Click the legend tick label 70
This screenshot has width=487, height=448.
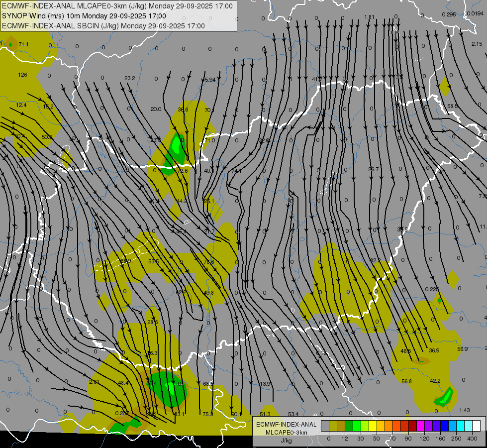(x=392, y=439)
